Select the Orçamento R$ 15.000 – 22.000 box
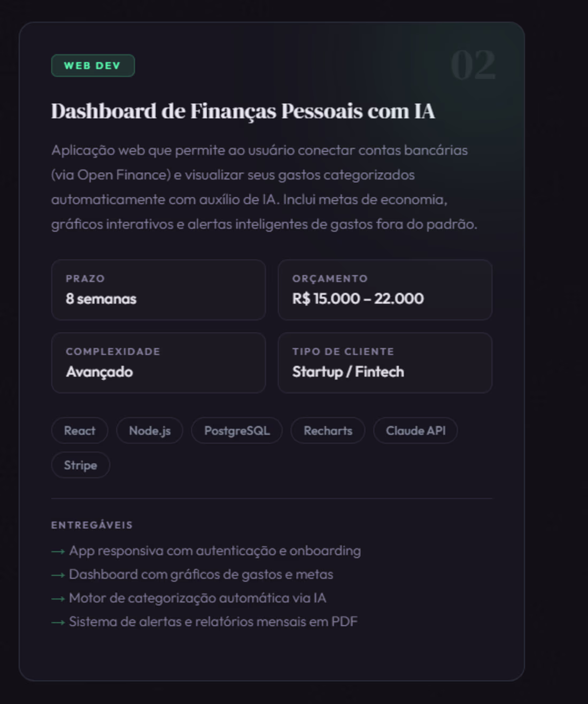 pos(384,290)
